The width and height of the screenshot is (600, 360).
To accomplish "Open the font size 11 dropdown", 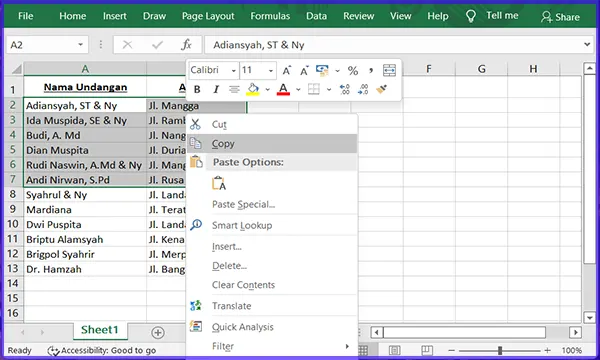I will [271, 71].
